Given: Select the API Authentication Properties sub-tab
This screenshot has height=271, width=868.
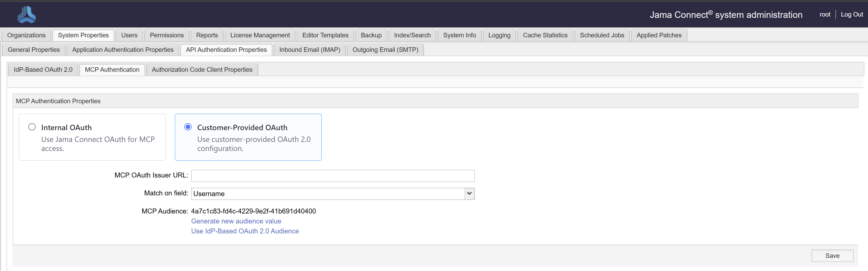Looking at the screenshot, I should click(226, 50).
